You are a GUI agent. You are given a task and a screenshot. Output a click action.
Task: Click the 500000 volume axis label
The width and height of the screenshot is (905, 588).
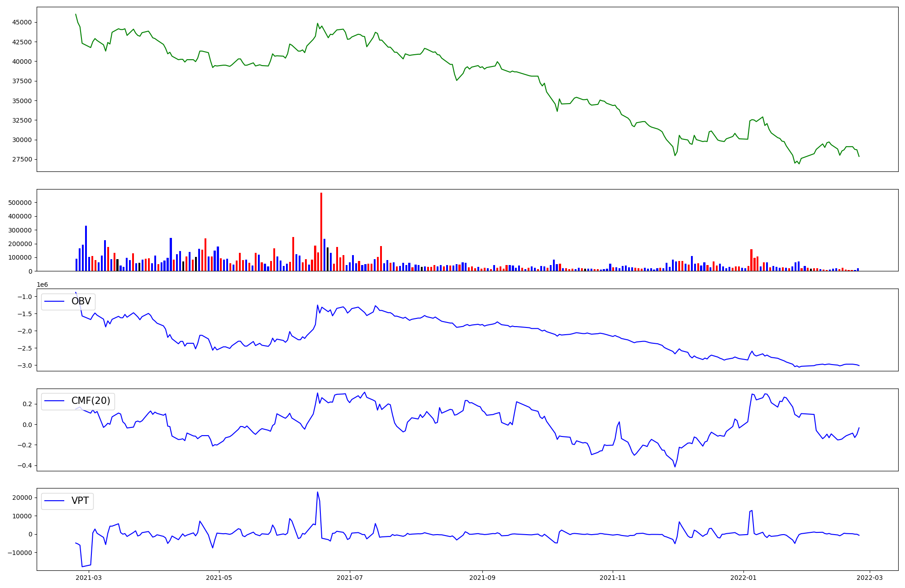click(x=20, y=203)
